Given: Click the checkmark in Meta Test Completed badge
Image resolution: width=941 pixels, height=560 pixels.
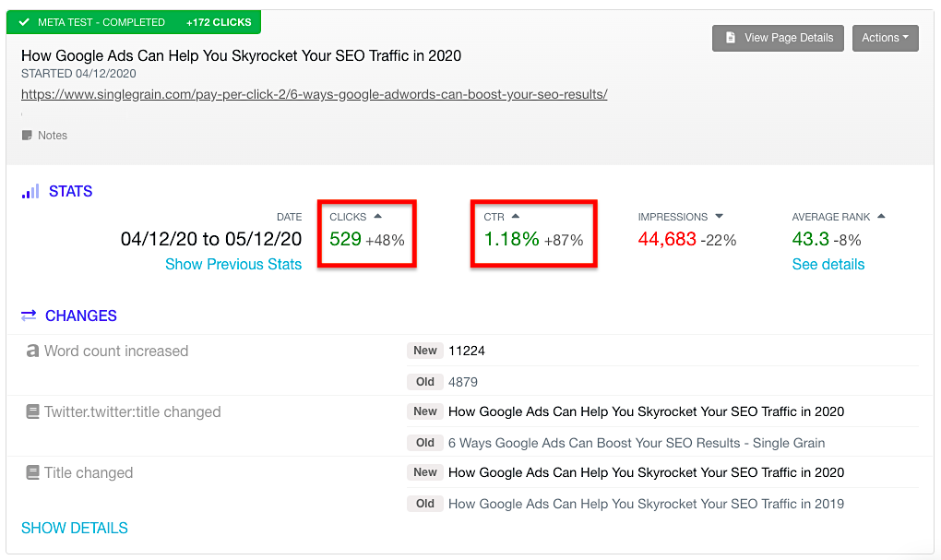Looking at the screenshot, I should pos(24,22).
